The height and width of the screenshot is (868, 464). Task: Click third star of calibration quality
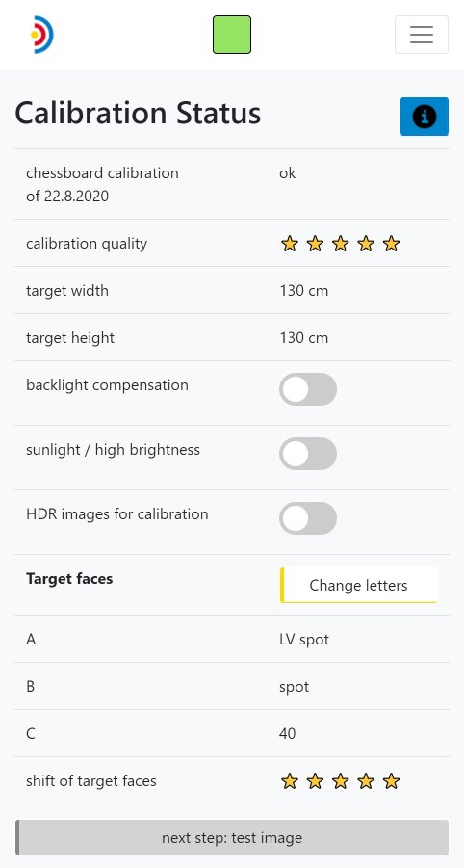coord(340,244)
